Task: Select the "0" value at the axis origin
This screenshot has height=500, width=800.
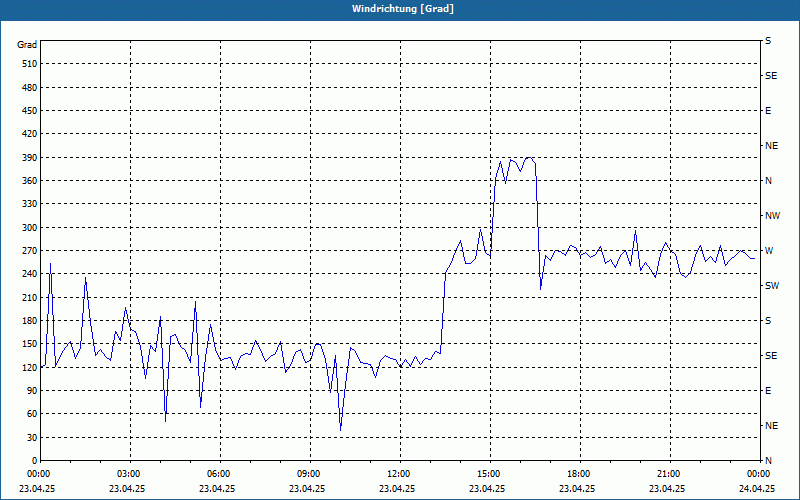Action: (x=34, y=461)
